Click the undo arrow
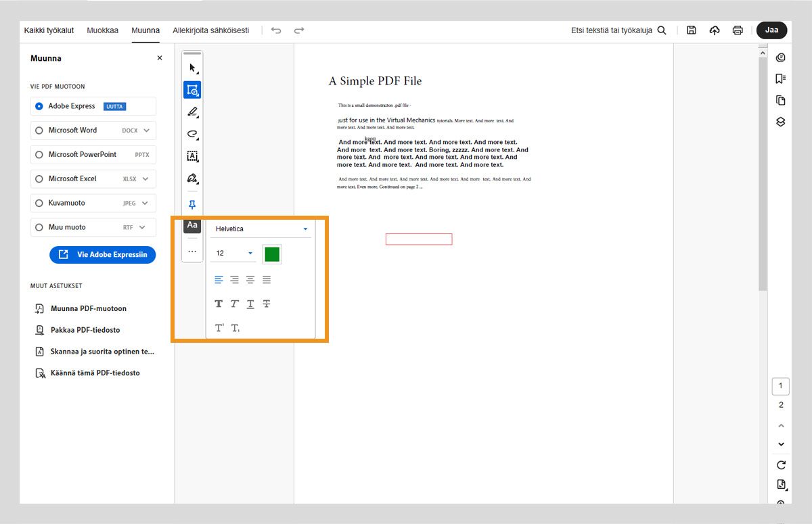The width and height of the screenshot is (812, 524). coord(276,30)
